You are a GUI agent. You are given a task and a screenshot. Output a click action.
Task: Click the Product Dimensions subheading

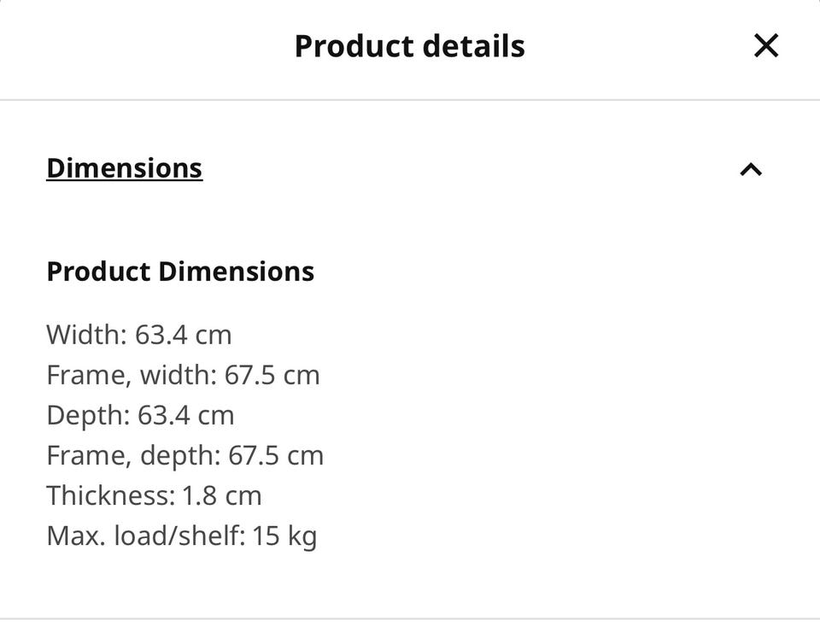point(180,272)
